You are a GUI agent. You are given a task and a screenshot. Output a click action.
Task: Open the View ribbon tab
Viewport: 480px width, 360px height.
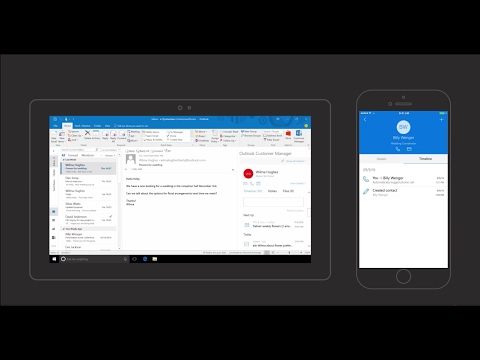pos(107,126)
